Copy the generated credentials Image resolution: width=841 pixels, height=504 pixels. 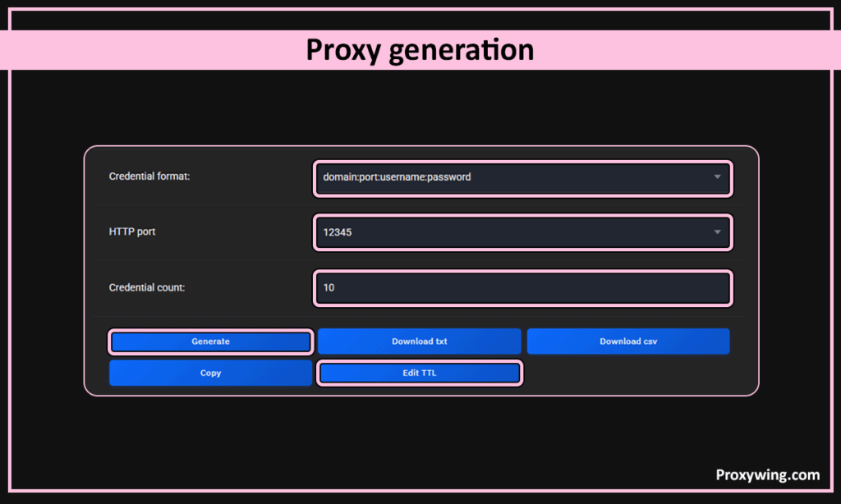point(210,373)
